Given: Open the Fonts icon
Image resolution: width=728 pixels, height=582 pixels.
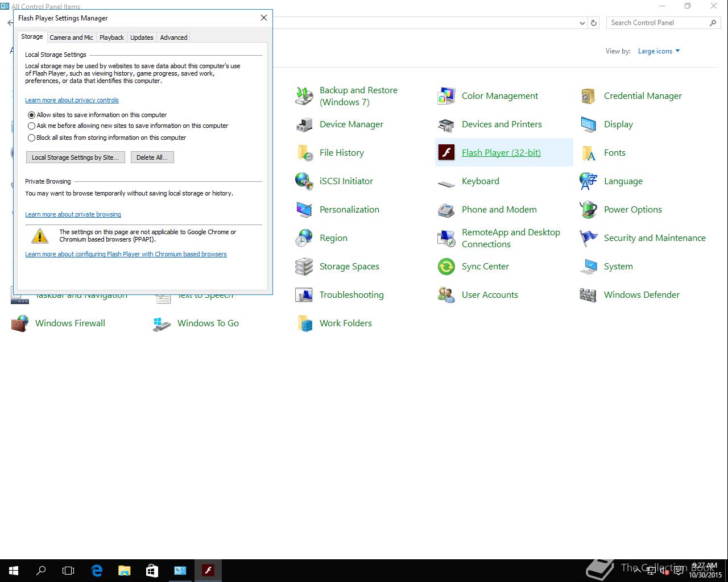Looking at the screenshot, I should point(589,153).
